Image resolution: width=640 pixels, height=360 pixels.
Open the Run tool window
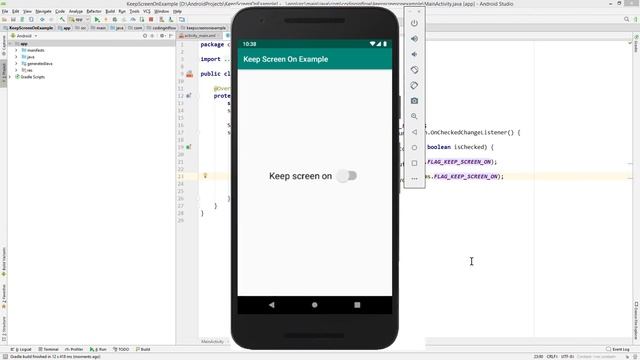tap(98, 349)
